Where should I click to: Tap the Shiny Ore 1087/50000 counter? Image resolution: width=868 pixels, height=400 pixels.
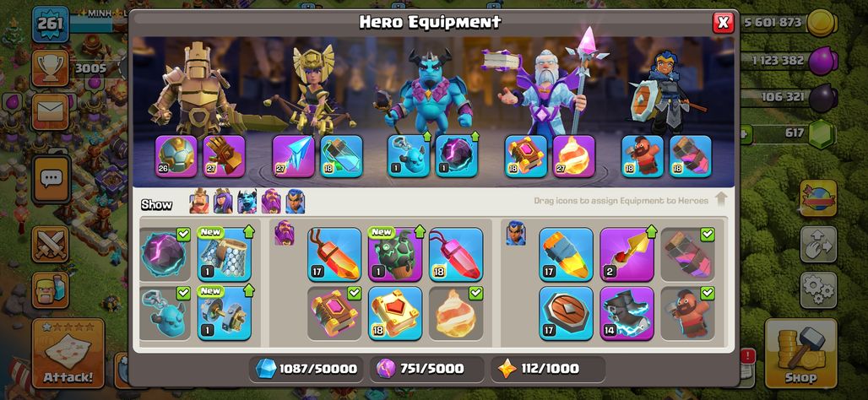point(307,369)
